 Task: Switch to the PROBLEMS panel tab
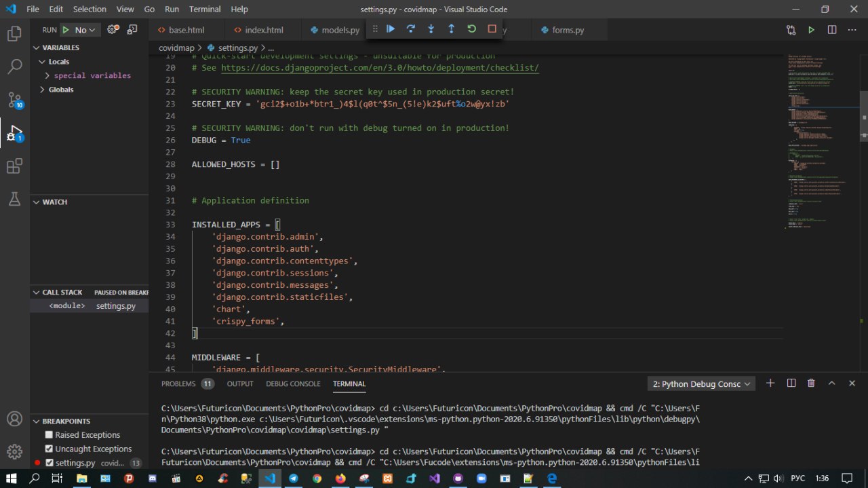point(187,383)
